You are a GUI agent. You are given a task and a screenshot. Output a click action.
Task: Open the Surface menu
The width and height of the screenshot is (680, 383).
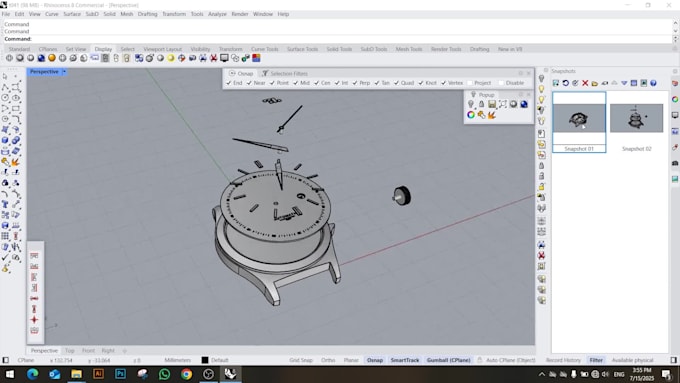[x=72, y=14]
